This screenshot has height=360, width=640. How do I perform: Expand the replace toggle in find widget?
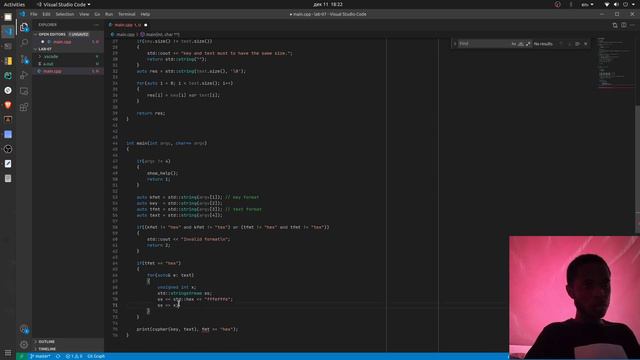455,44
